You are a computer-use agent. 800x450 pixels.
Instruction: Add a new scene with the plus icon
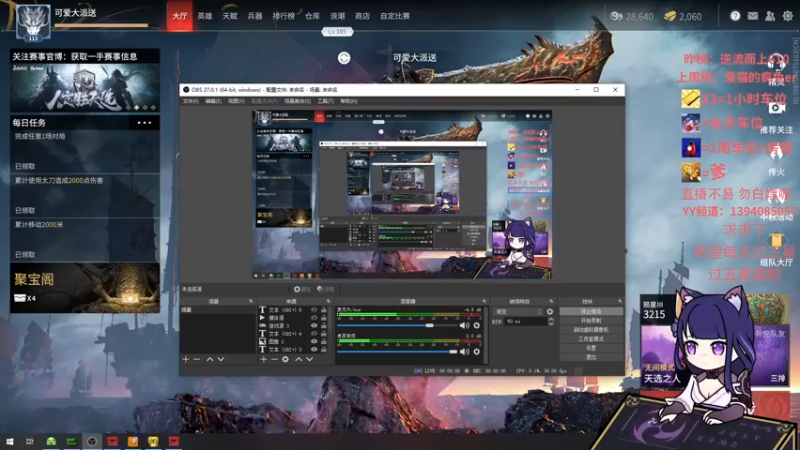[186, 359]
